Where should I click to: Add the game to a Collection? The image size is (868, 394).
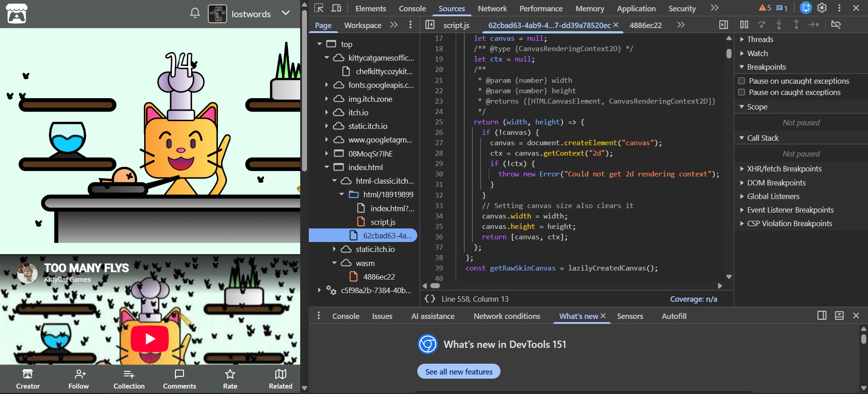pos(129,379)
